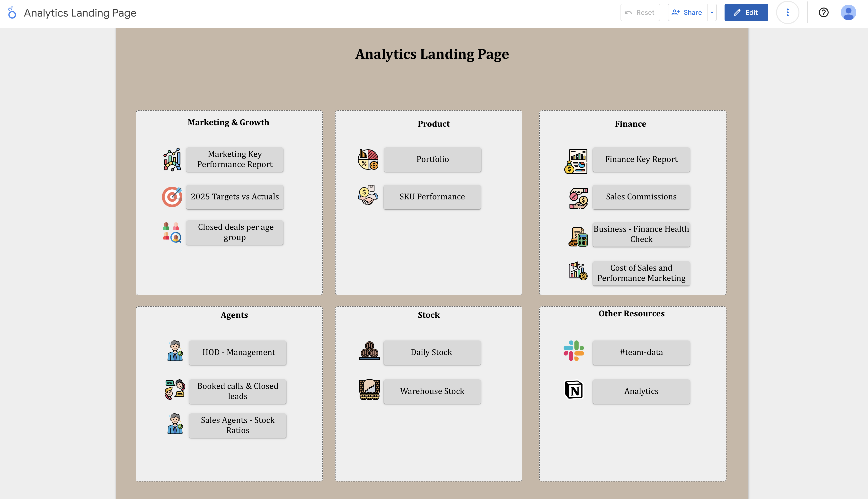Open the Analytics Notion link

click(641, 391)
